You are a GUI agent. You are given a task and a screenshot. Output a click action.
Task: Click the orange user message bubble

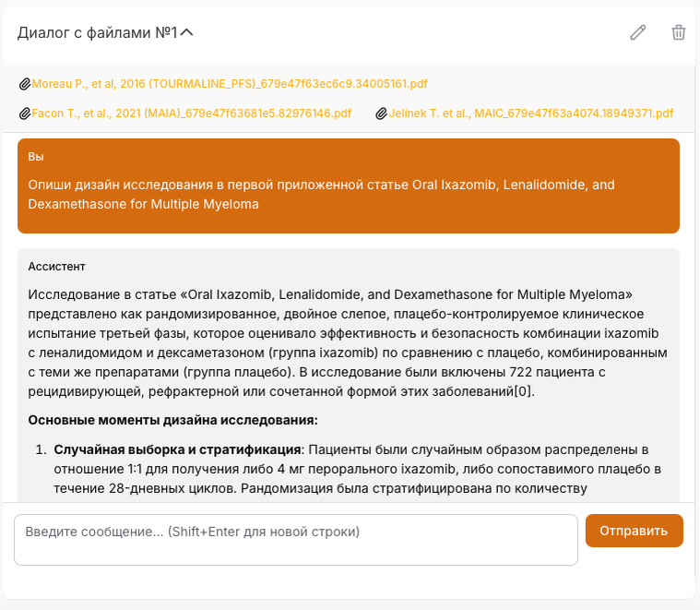[349, 185]
